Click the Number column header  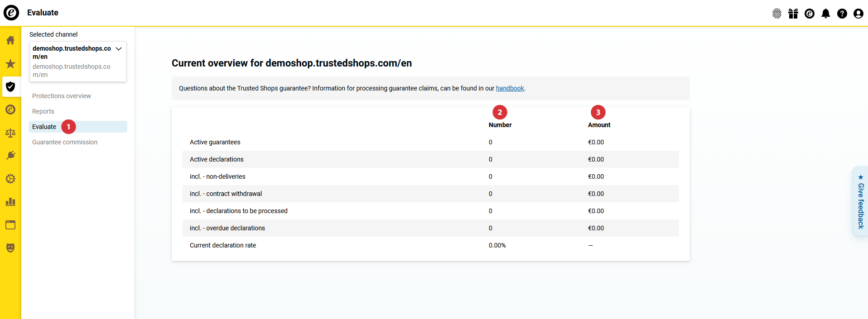500,125
